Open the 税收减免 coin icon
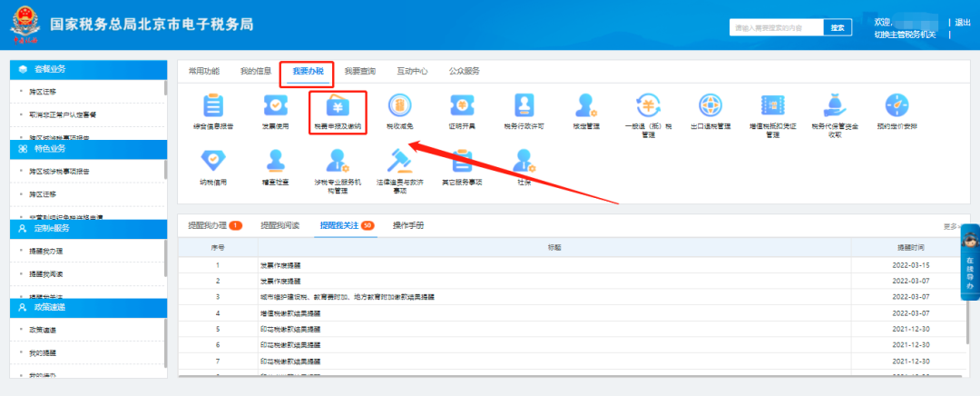Image resolution: width=980 pixels, height=396 pixels. click(399, 105)
